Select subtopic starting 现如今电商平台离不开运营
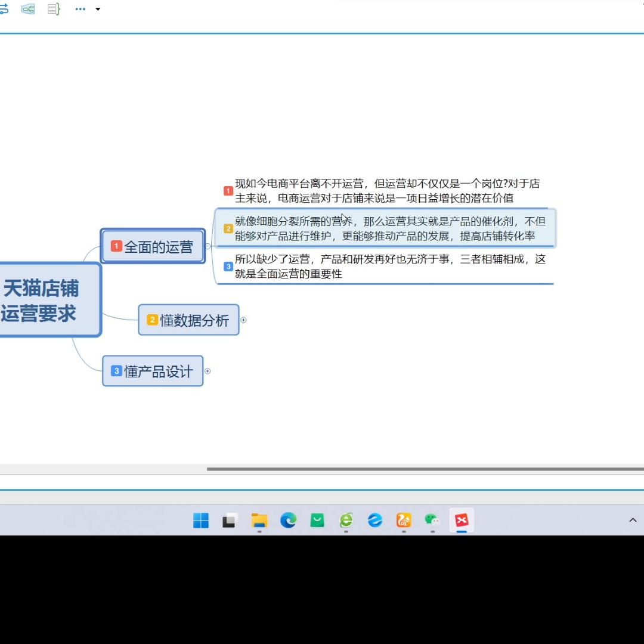644x644 pixels. (x=386, y=191)
